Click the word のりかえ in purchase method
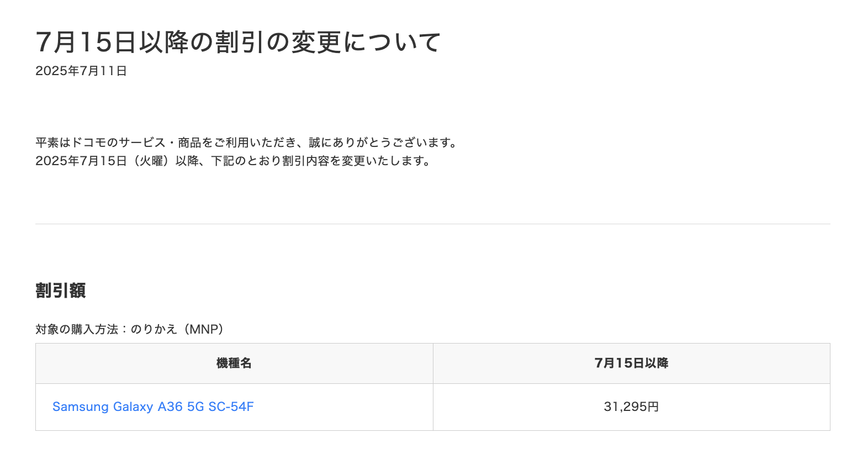Screen dimensions: 868x475 tap(154, 329)
